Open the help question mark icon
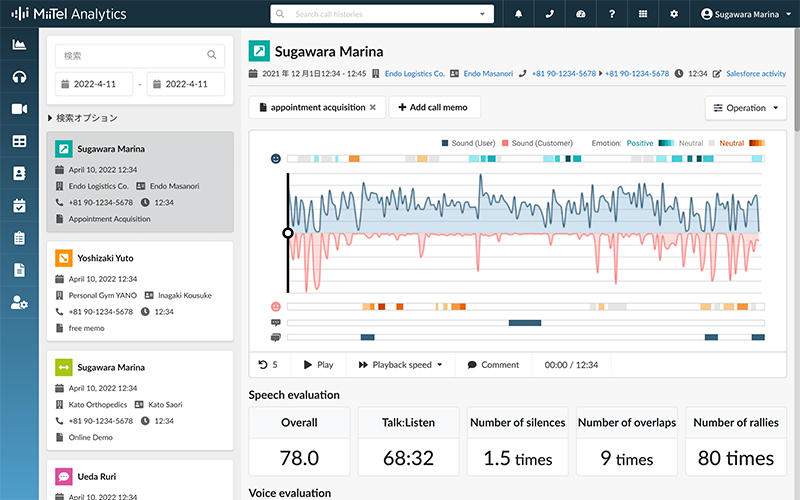Screen dimensions: 800x500 pos(612,14)
